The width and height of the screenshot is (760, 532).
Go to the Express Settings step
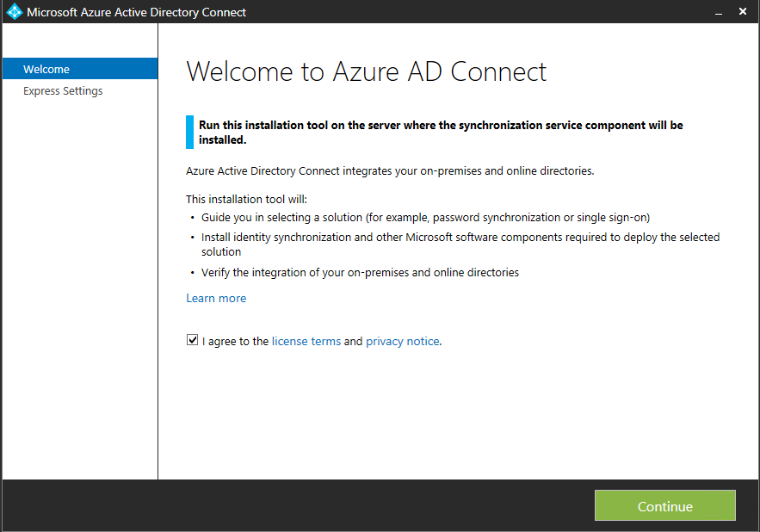point(63,91)
